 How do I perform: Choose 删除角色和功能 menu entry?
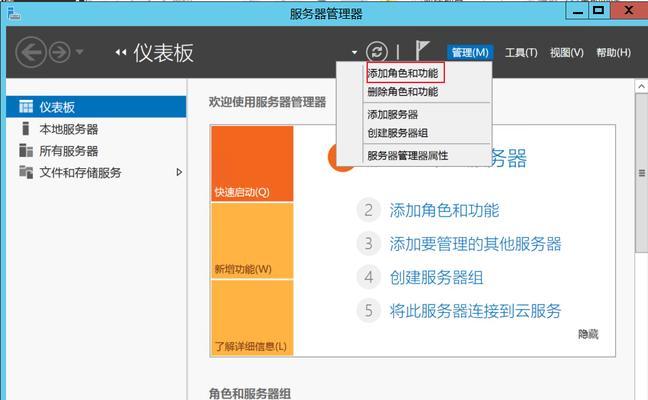[403, 92]
